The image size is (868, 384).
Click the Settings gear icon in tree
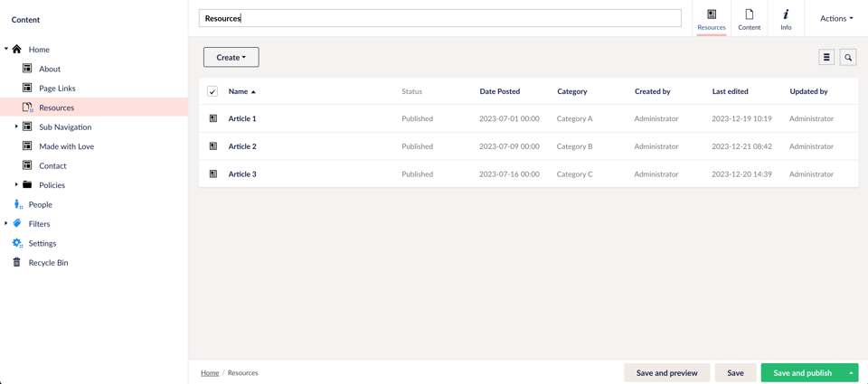click(x=17, y=243)
